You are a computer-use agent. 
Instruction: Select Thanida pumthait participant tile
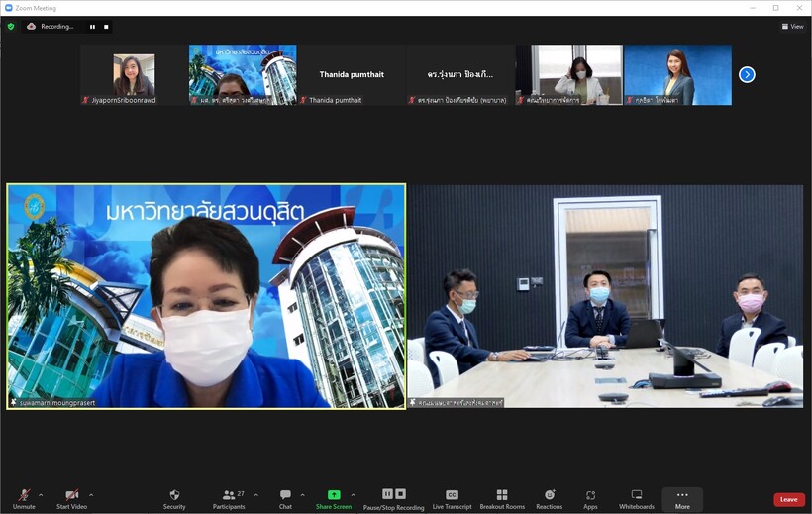(352, 74)
